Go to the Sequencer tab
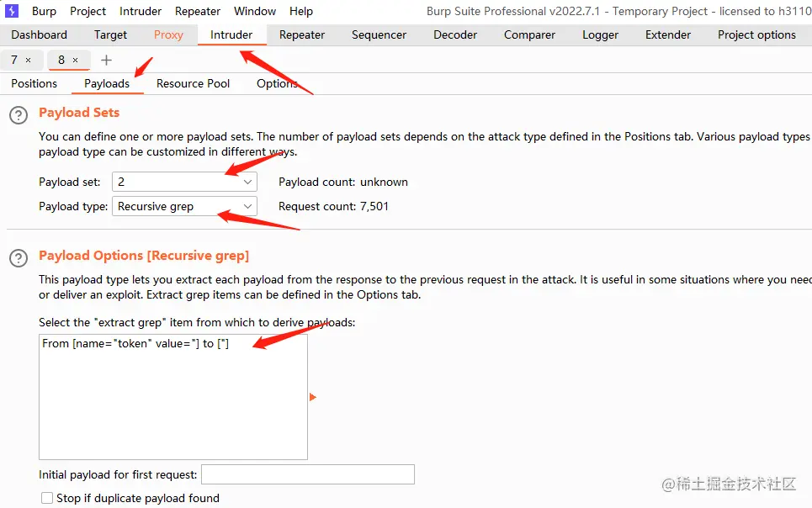This screenshot has width=812, height=508. [379, 34]
